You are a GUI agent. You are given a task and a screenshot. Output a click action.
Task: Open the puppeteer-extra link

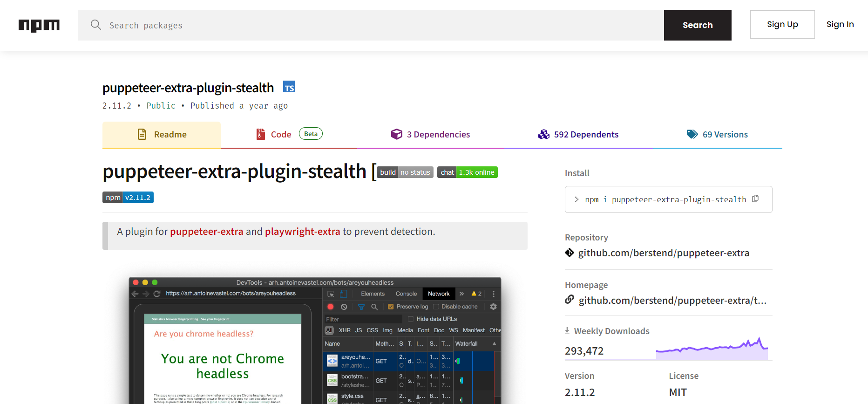[207, 232]
